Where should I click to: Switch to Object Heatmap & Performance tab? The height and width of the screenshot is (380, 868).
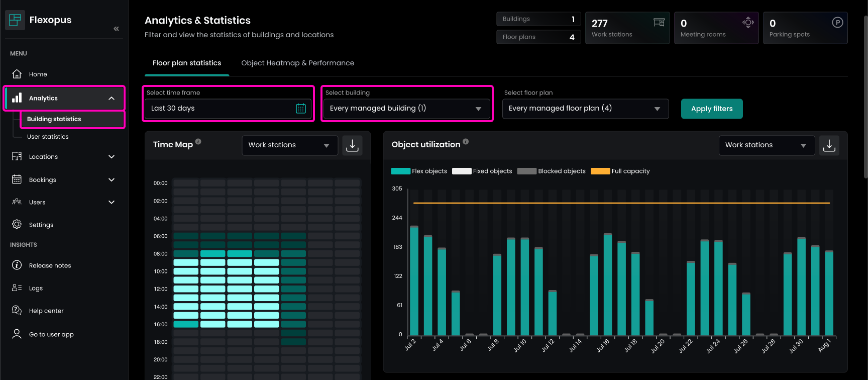(297, 63)
